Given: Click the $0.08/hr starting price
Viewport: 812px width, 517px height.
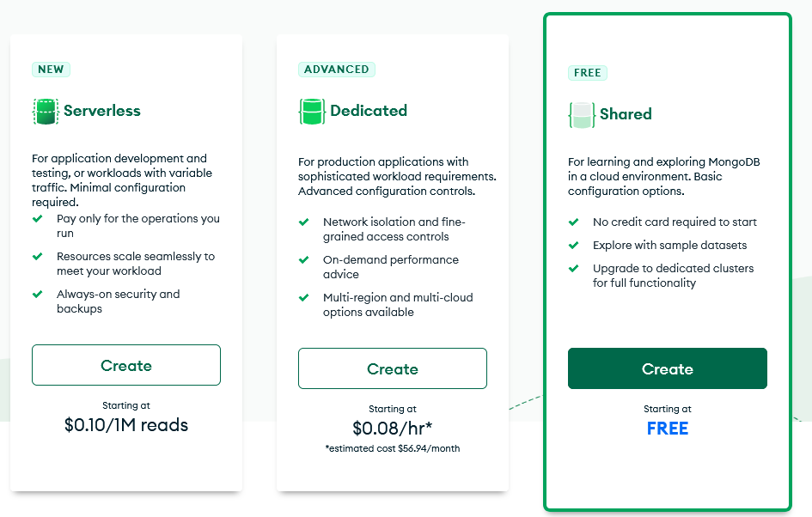Looking at the screenshot, I should pyautogui.click(x=393, y=428).
